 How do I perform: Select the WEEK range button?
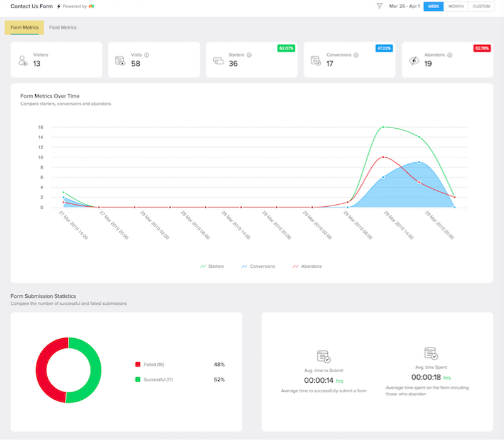pyautogui.click(x=434, y=6)
